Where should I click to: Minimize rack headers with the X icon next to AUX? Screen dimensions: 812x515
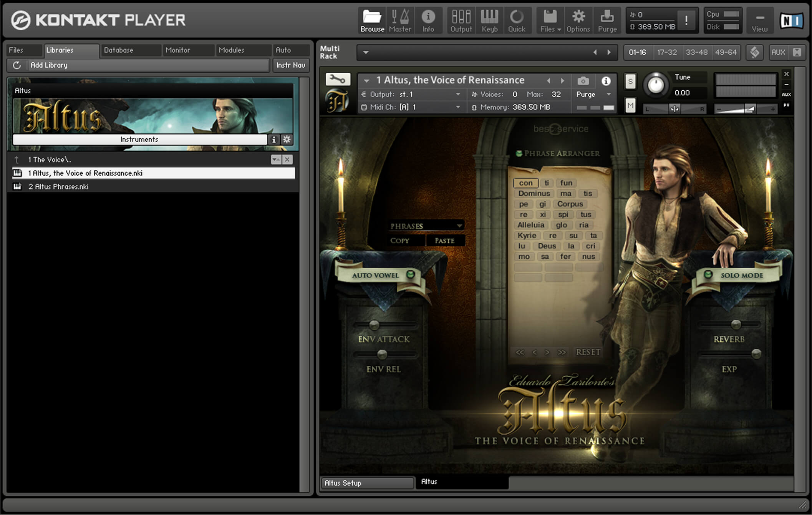pos(797,52)
